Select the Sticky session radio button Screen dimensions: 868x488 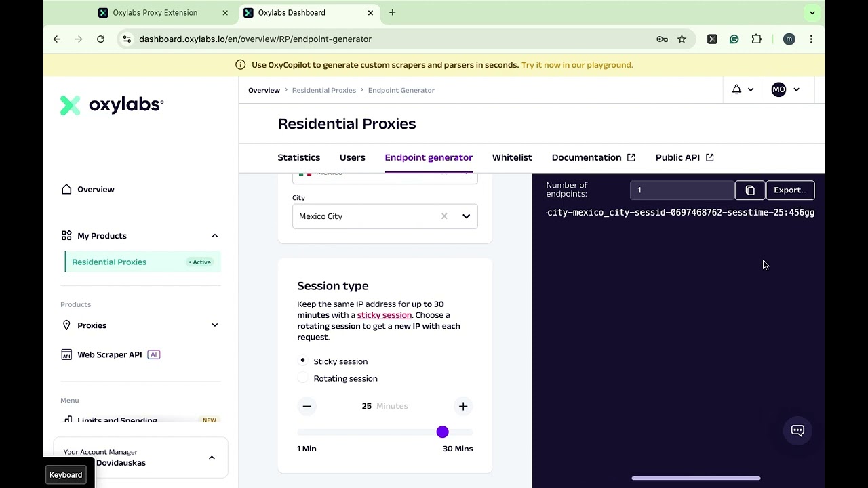[303, 361]
